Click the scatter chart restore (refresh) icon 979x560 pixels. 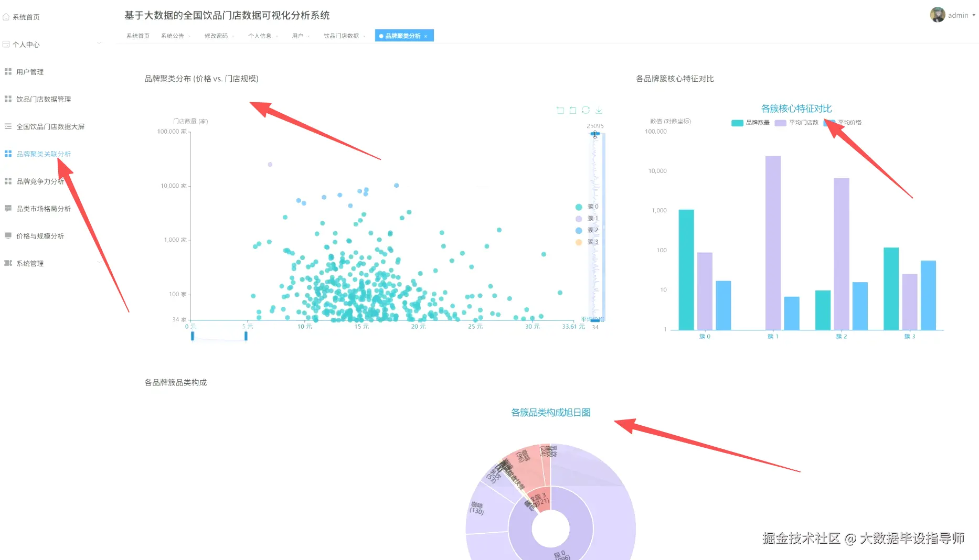586,110
